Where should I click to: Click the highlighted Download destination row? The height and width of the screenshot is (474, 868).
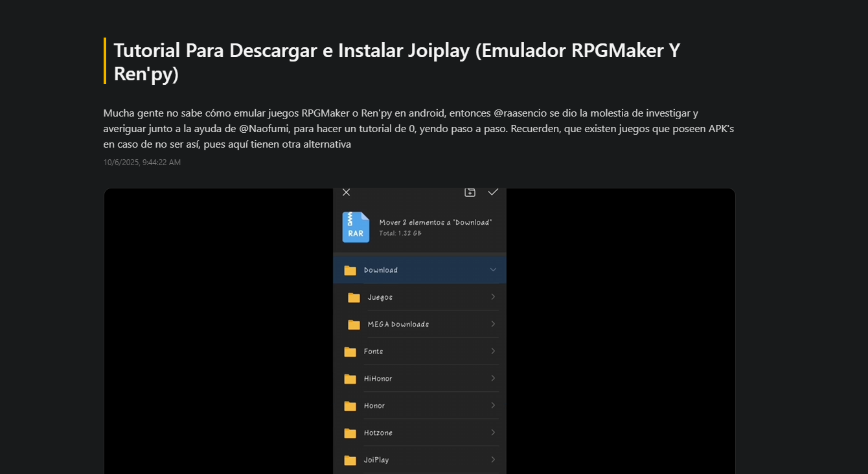(419, 269)
